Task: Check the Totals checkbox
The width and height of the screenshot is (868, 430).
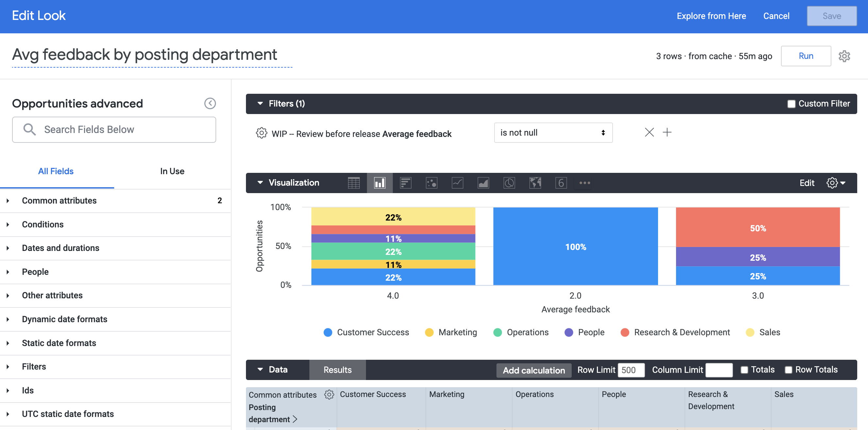Action: coord(745,370)
